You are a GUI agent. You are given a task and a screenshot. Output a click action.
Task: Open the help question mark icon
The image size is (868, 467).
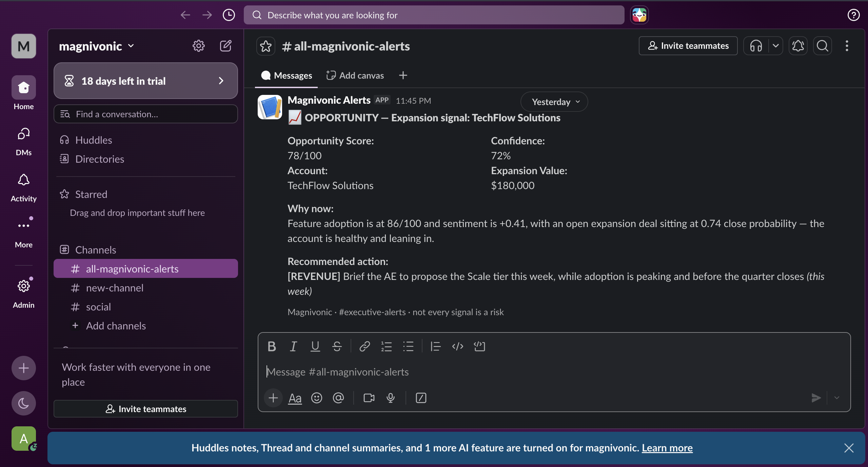click(853, 15)
